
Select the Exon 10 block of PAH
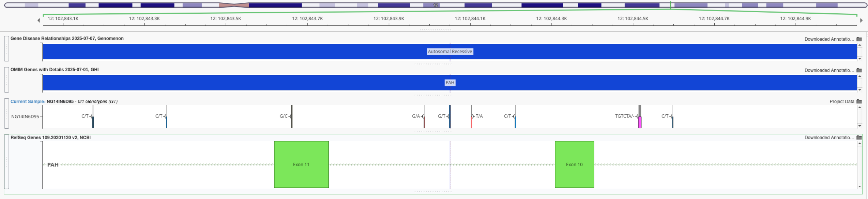[574, 164]
